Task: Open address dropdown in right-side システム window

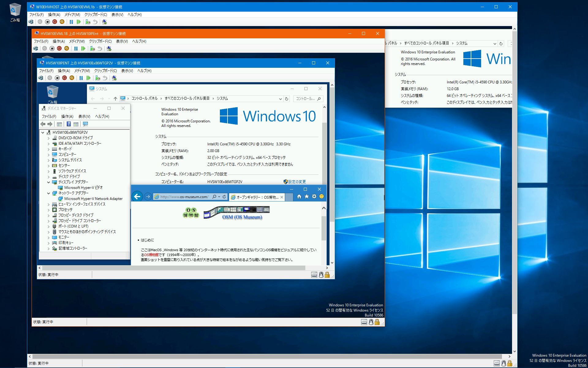Action: [x=495, y=44]
